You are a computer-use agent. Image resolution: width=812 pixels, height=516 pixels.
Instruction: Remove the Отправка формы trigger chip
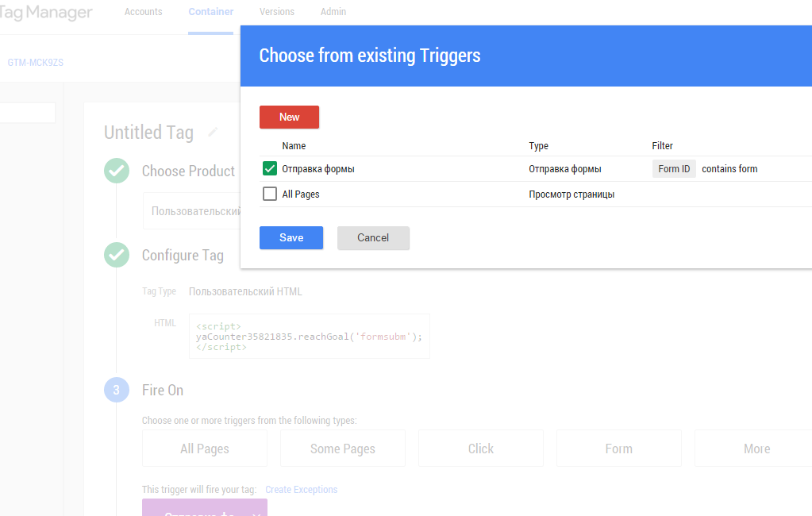(256, 514)
